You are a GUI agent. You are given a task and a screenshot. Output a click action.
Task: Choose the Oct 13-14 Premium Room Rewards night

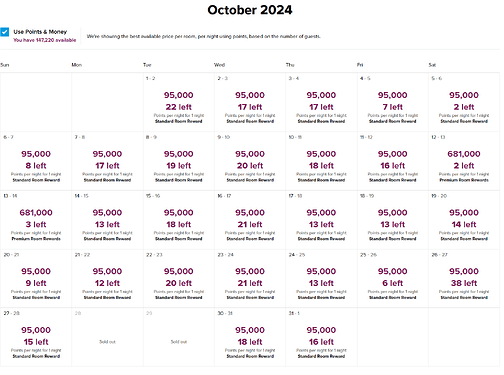pos(36,220)
